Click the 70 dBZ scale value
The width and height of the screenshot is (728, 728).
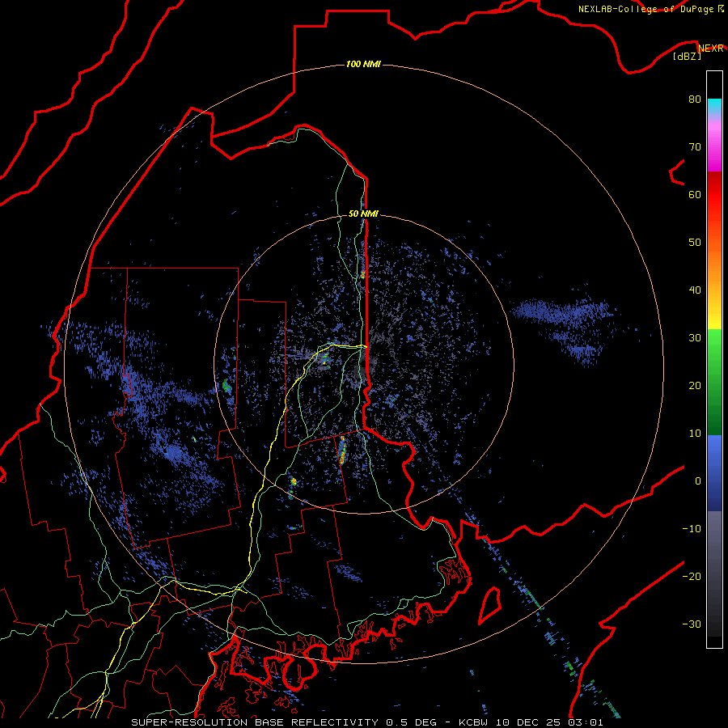pyautogui.click(x=695, y=147)
